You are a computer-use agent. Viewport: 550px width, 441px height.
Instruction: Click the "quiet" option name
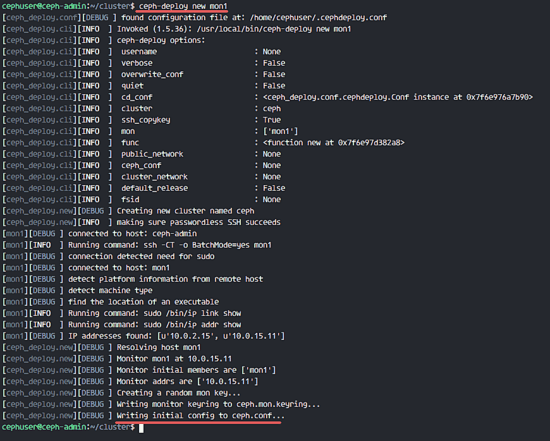[x=132, y=86]
